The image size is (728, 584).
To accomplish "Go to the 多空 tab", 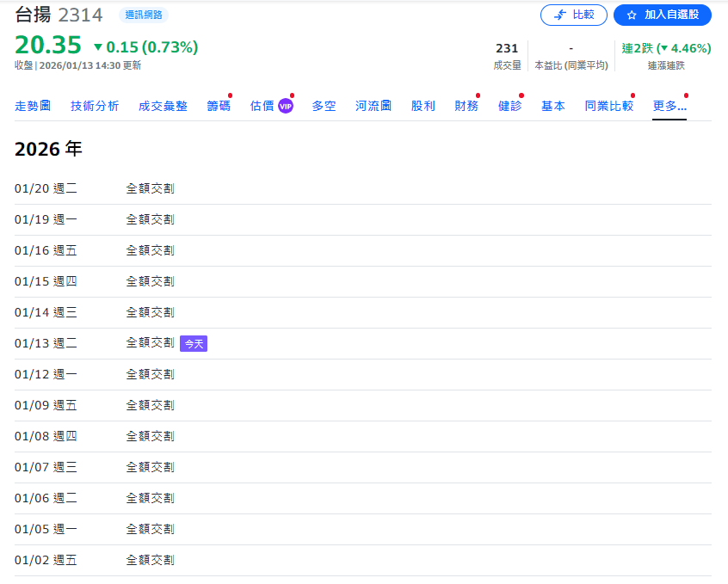I will pos(324,106).
